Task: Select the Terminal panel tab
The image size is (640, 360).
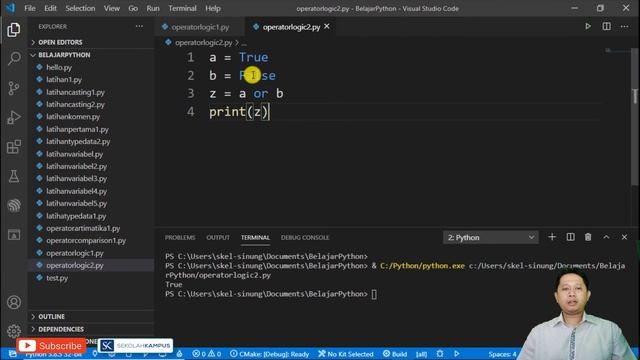Action: tap(255, 238)
